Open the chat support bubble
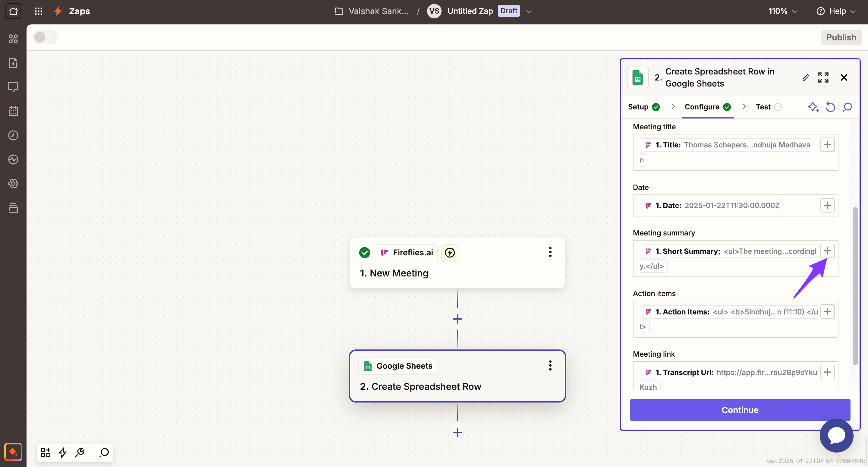Image resolution: width=868 pixels, height=467 pixels. point(836,436)
